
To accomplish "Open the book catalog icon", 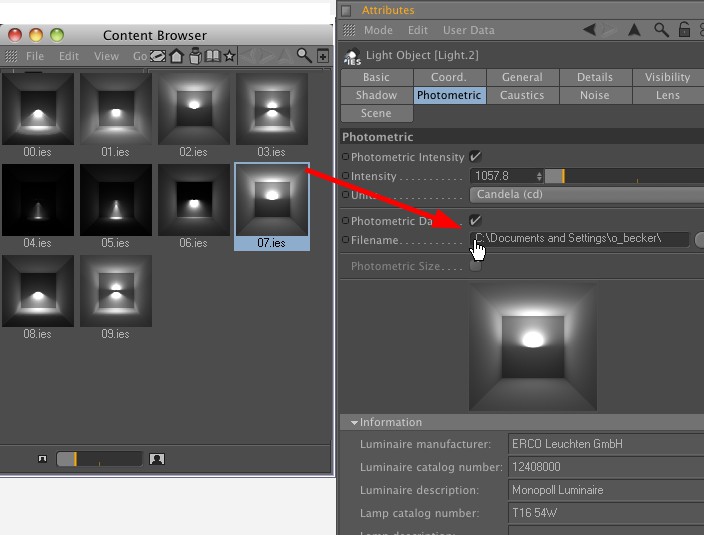I will pyautogui.click(x=212, y=56).
